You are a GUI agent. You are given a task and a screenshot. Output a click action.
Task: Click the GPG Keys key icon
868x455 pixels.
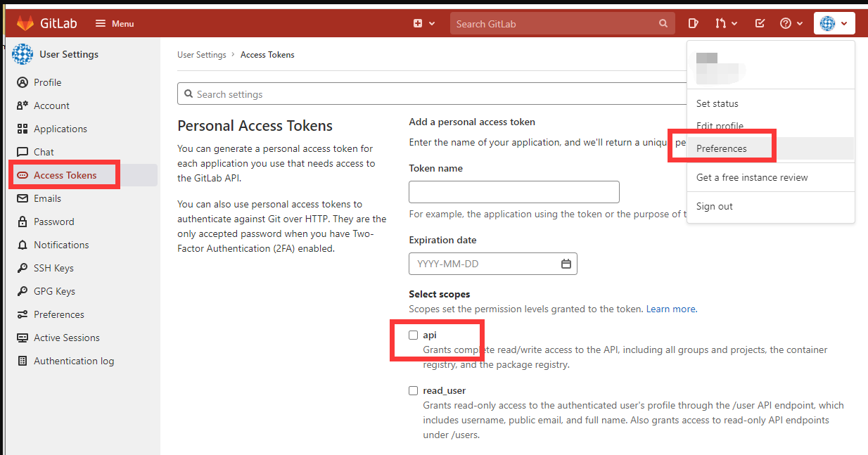coord(23,291)
